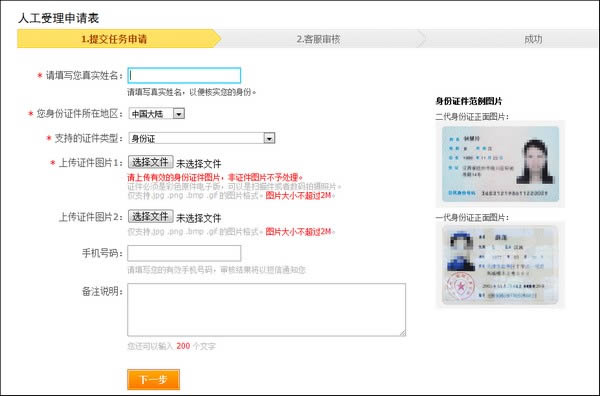Screen dimensions: 600x396
Task: Click the resize grip of 备注说明 textarea
Action: tap(403, 333)
